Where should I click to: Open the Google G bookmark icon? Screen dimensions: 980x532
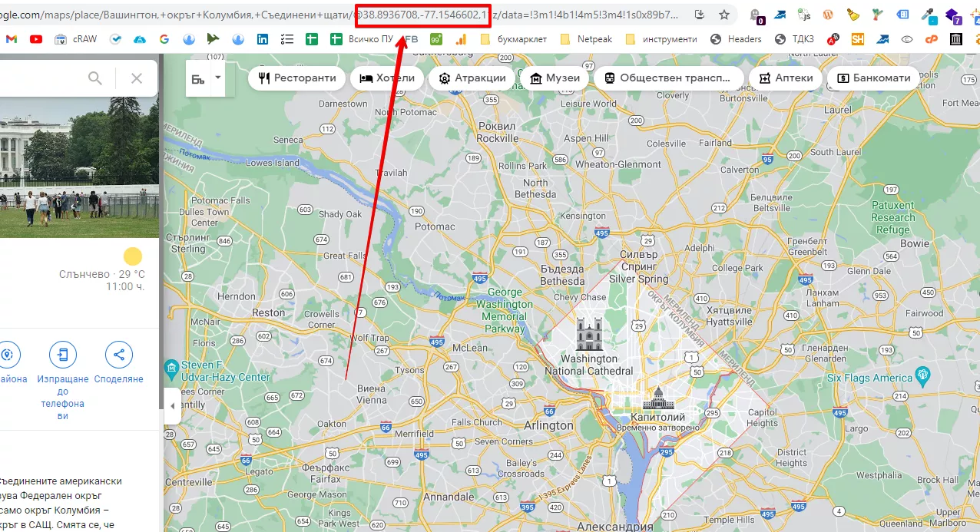(x=164, y=39)
